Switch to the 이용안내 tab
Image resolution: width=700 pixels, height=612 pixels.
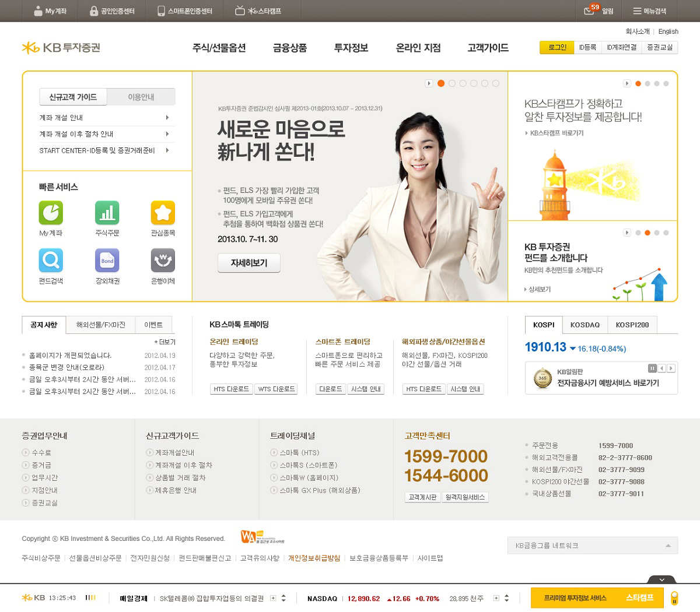coord(141,97)
